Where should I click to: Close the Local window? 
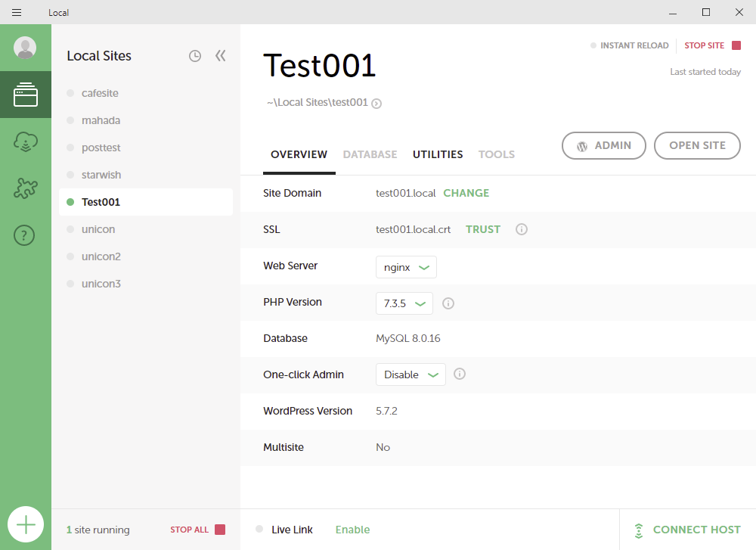(x=739, y=13)
